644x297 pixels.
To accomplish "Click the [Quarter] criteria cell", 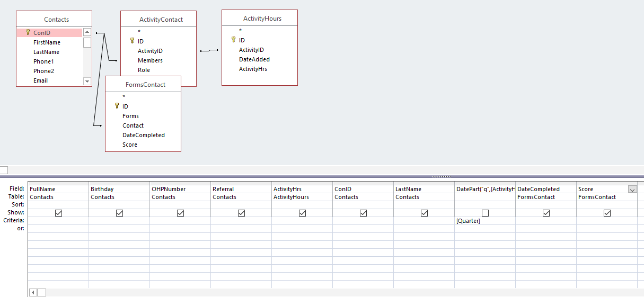I will pyautogui.click(x=485, y=221).
